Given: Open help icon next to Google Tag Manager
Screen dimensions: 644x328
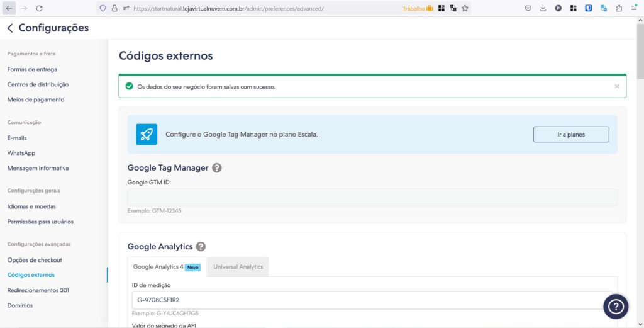Looking at the screenshot, I should pos(217,167).
